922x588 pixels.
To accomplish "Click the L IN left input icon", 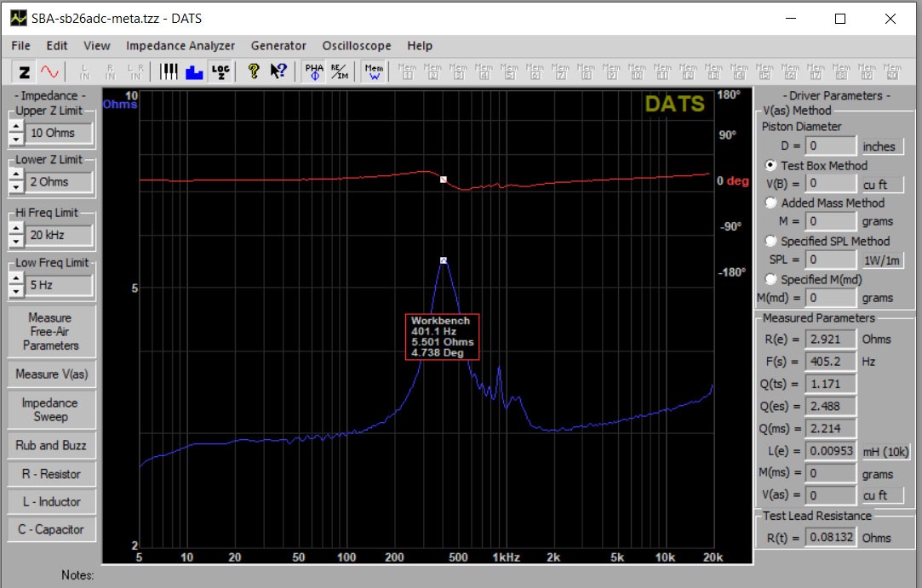I will pyautogui.click(x=84, y=71).
